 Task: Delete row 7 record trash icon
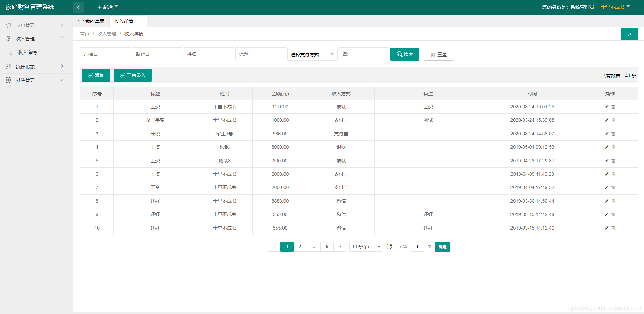pyautogui.click(x=613, y=187)
